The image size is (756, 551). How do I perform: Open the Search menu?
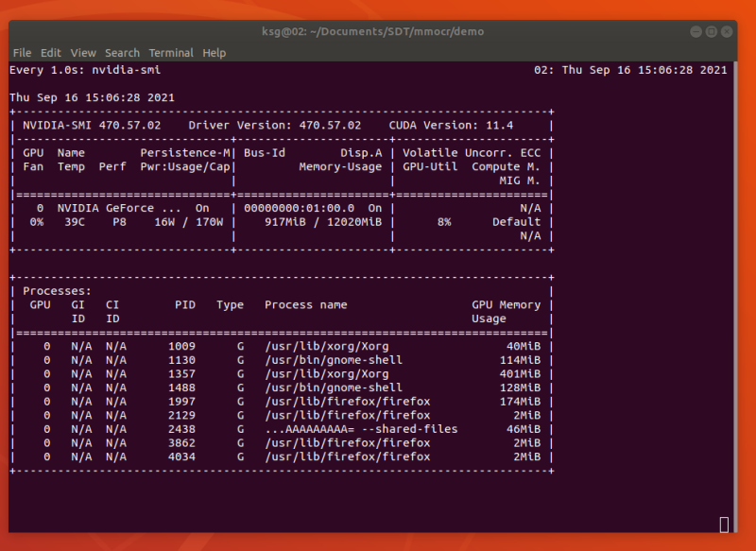tap(121, 52)
